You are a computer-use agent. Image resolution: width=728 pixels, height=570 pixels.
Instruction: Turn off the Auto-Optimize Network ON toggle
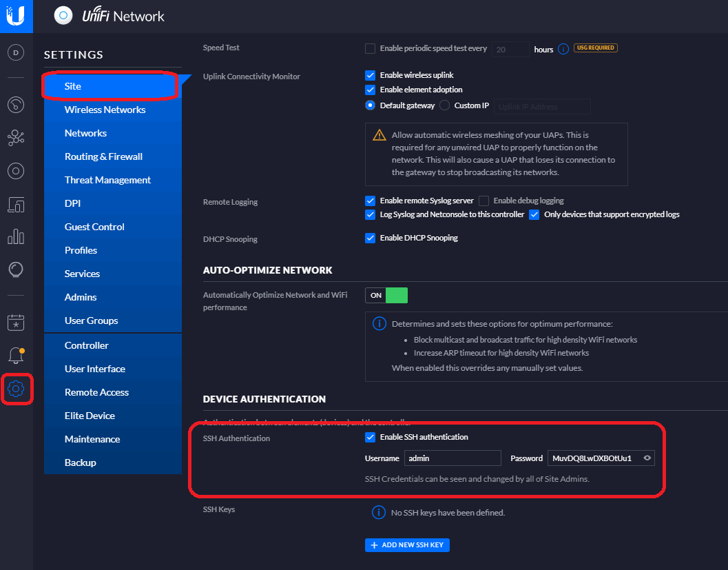click(x=386, y=296)
